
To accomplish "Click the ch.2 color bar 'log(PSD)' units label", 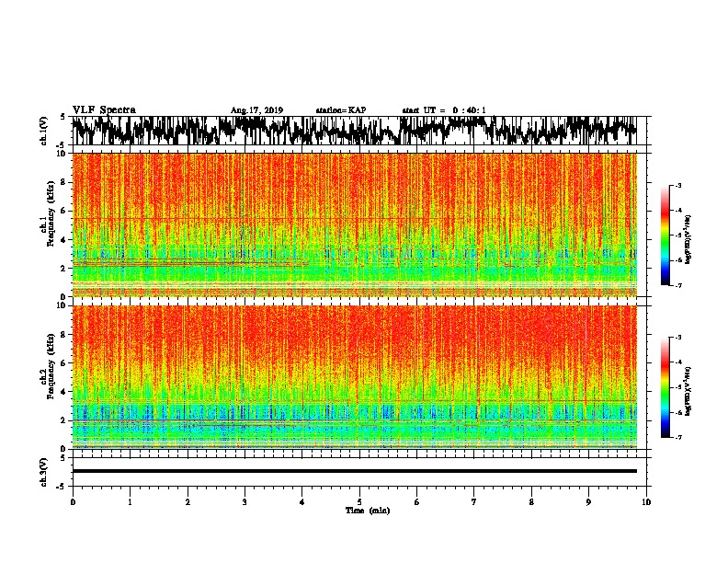I will 688,391.
